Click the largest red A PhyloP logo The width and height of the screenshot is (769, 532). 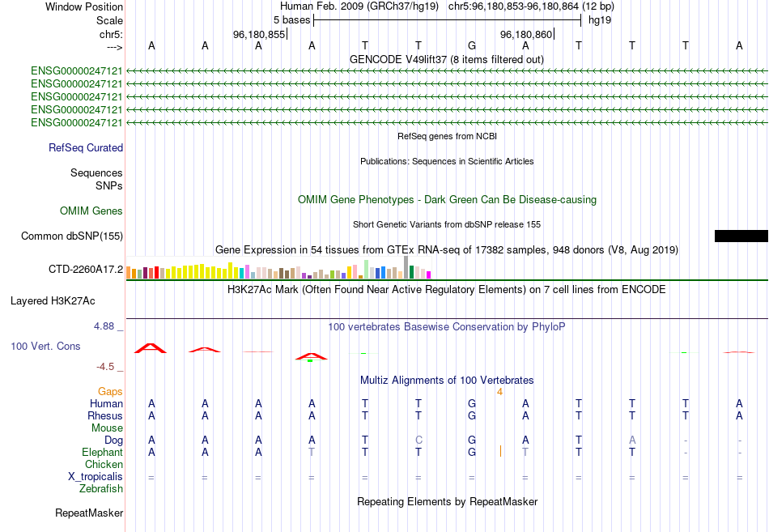click(151, 348)
